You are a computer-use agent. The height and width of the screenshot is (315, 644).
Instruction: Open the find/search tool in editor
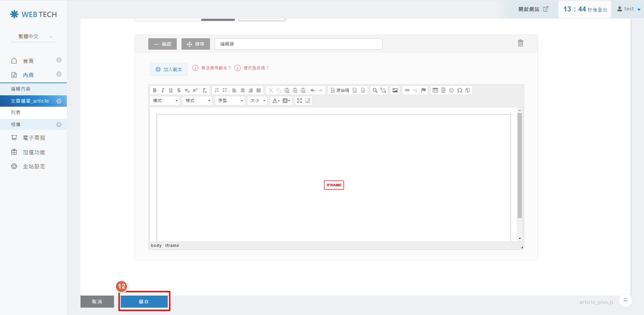[375, 90]
